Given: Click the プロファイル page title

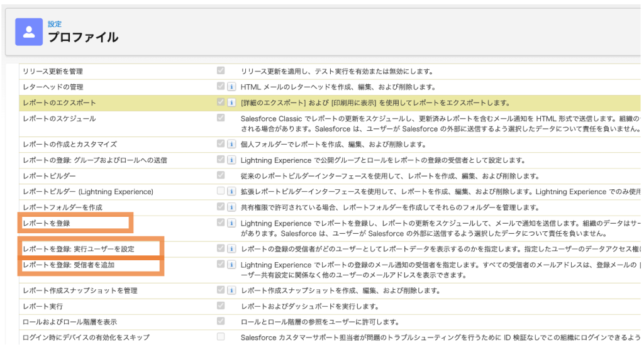Looking at the screenshot, I should coord(83,37).
